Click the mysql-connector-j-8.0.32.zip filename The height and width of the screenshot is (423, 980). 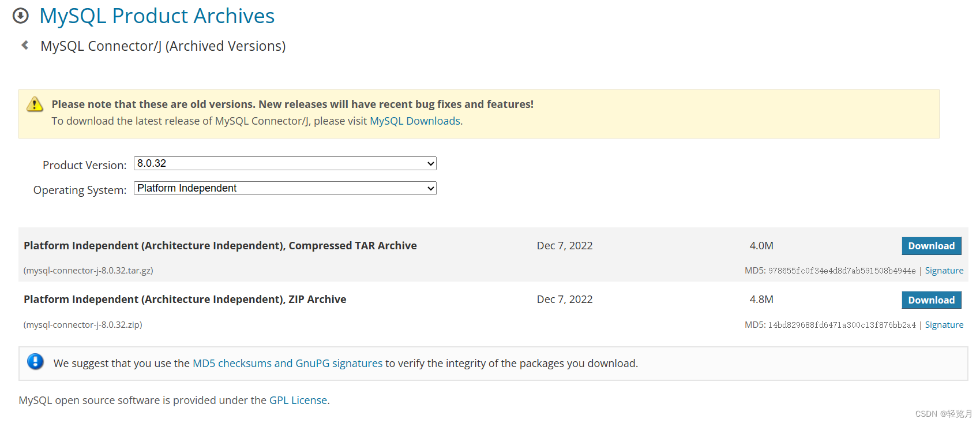click(x=83, y=325)
